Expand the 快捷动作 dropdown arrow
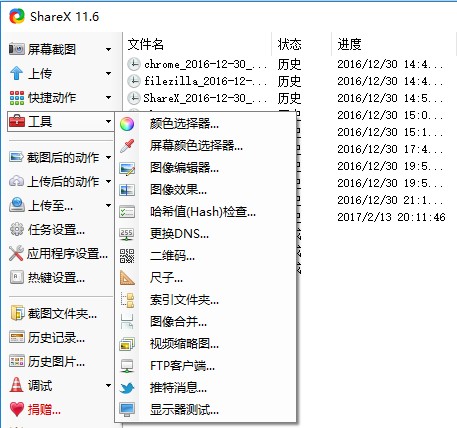Screen dimensions: 457x428 108,97
